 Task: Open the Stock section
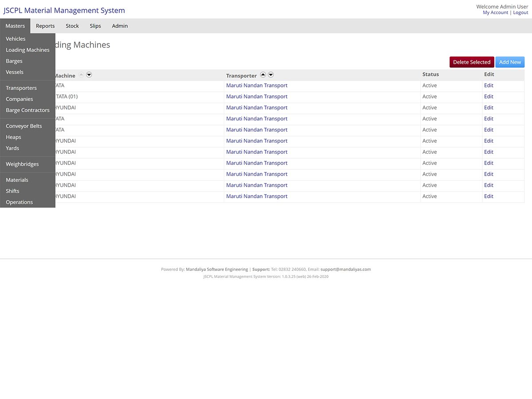tap(72, 26)
